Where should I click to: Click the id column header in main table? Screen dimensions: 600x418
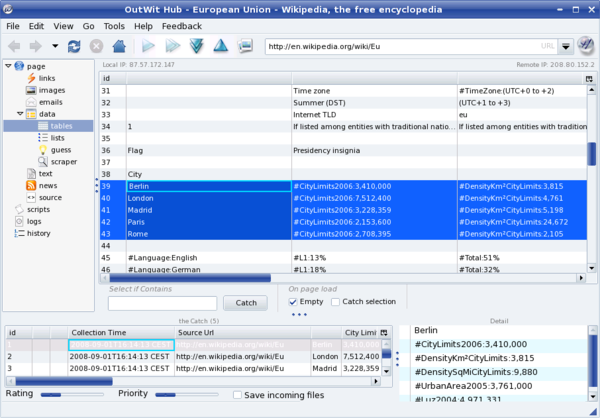[x=113, y=78]
